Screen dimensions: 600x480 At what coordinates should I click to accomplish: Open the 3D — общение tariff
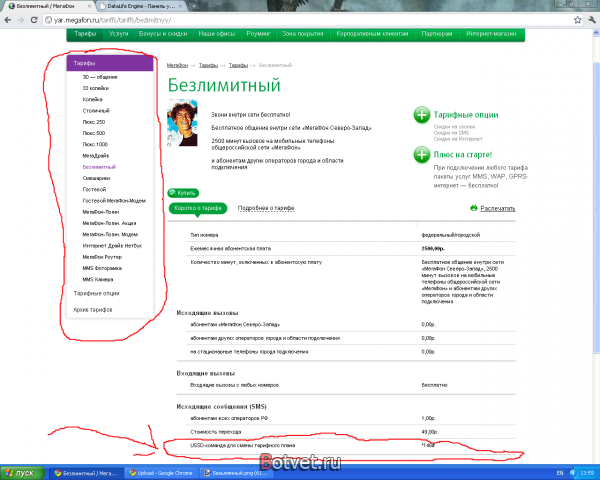100,77
